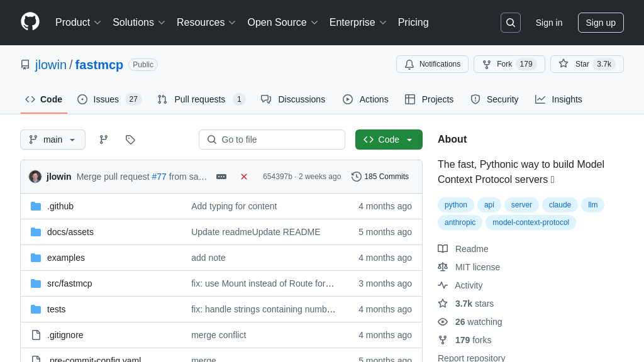This screenshot has width=644, height=362.
Task: Star the fastmcp repository
Action: [x=587, y=64]
